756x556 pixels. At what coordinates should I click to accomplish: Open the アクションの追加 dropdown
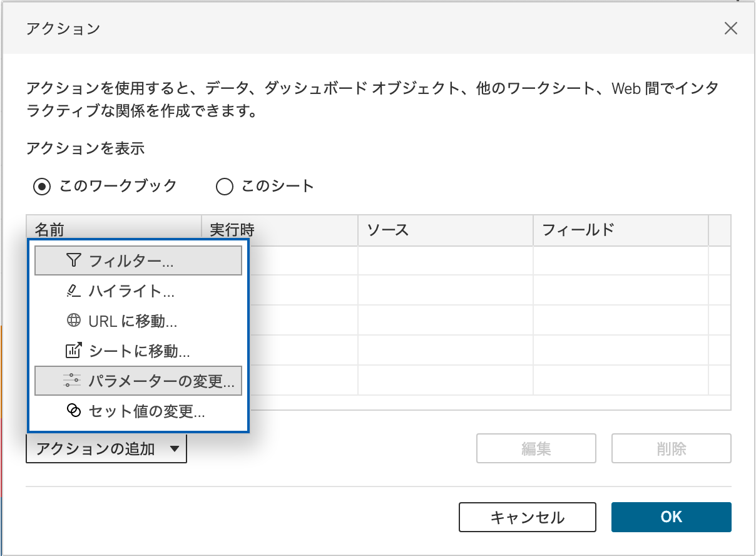tap(106, 448)
